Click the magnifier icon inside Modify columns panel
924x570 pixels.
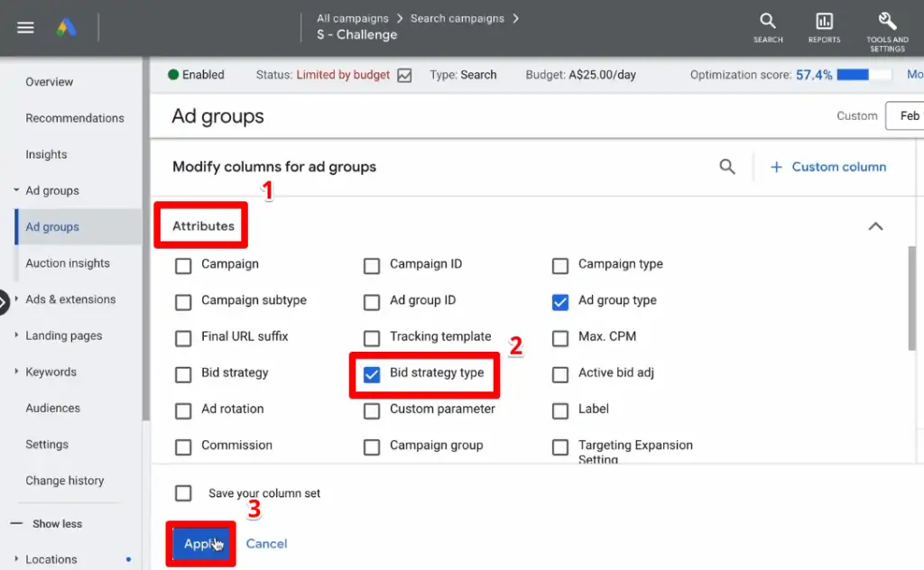point(727,167)
